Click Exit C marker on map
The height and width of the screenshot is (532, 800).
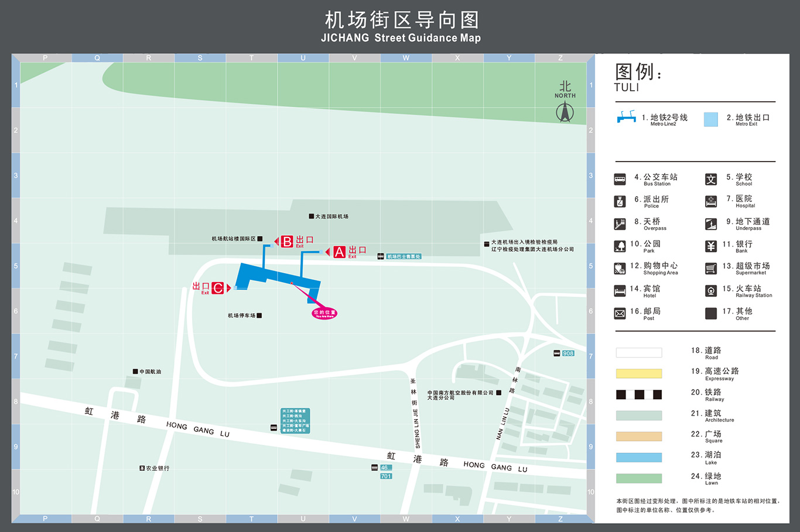pyautogui.click(x=218, y=288)
